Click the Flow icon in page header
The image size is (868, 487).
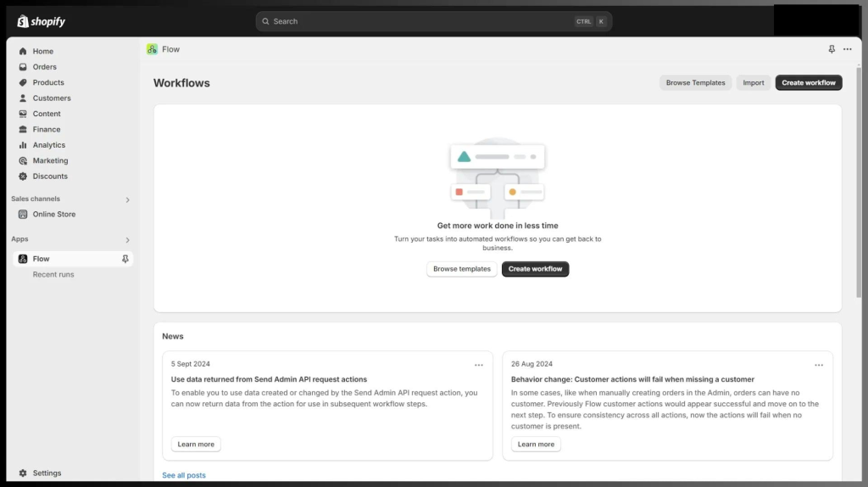153,49
